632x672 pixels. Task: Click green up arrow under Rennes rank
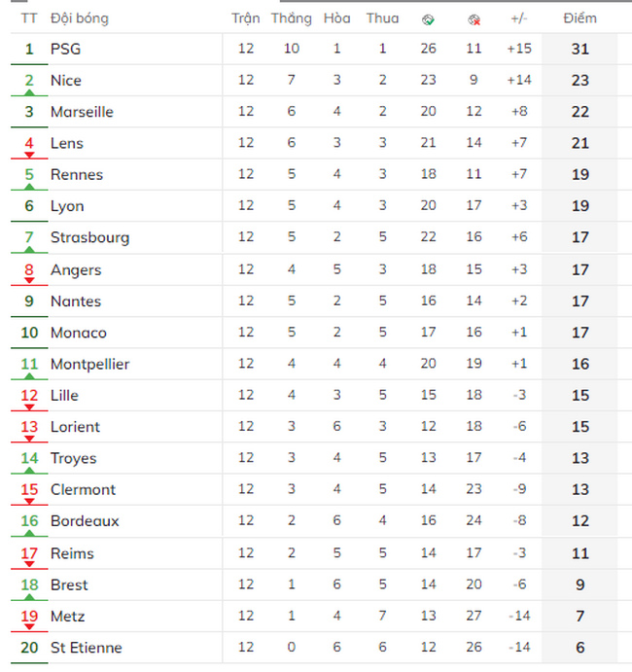[29, 187]
